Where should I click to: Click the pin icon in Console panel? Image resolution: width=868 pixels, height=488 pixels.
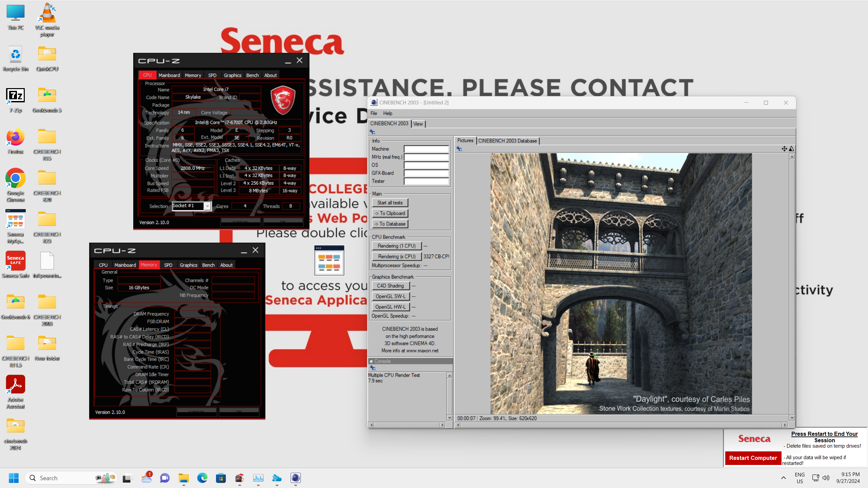pyautogui.click(x=372, y=368)
